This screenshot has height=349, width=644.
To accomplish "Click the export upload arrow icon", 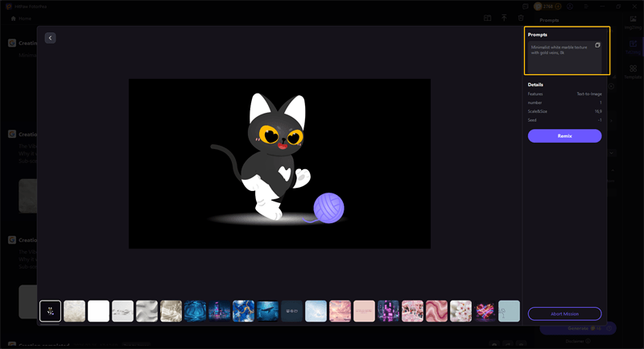I will click(x=504, y=18).
